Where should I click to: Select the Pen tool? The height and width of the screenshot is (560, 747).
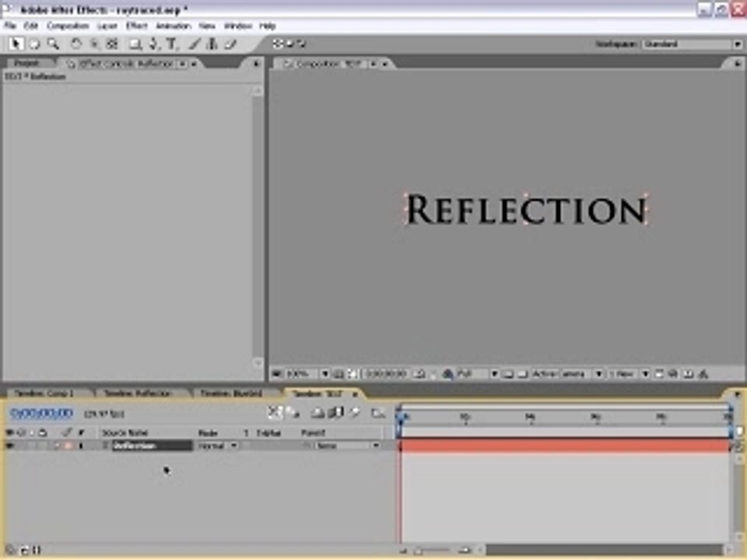tap(153, 44)
